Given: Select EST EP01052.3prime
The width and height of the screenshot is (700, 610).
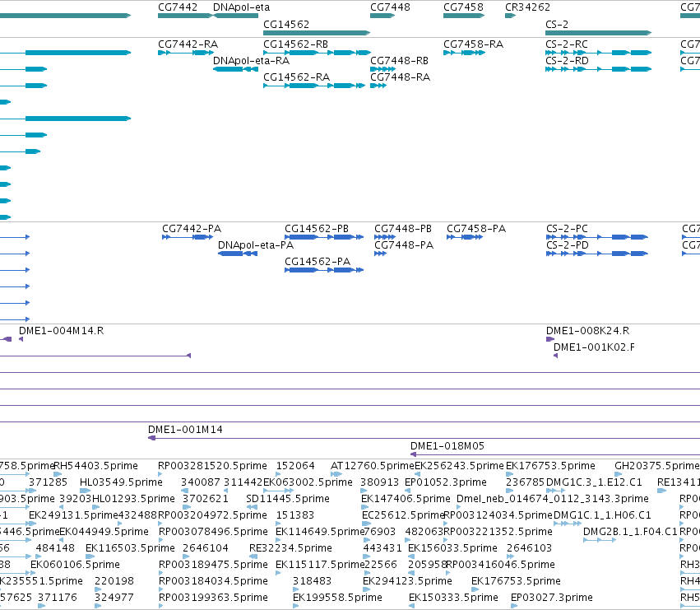Looking at the screenshot, I should (446, 482).
